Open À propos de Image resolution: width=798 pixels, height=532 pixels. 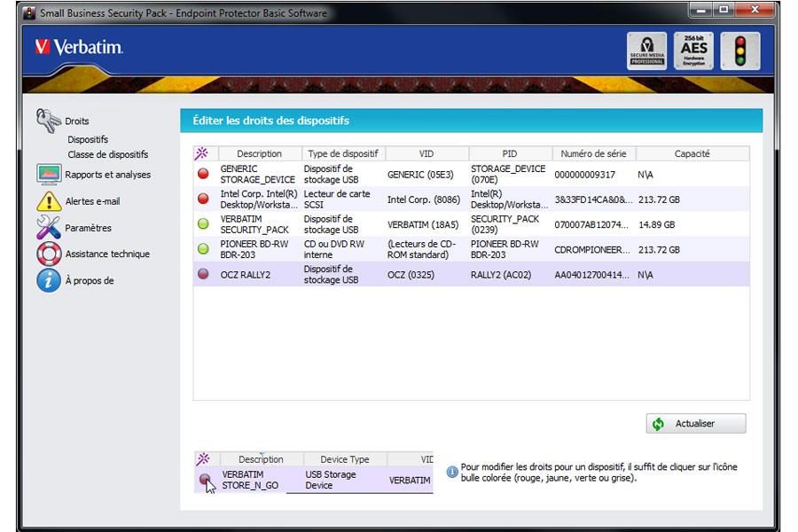pos(90,280)
